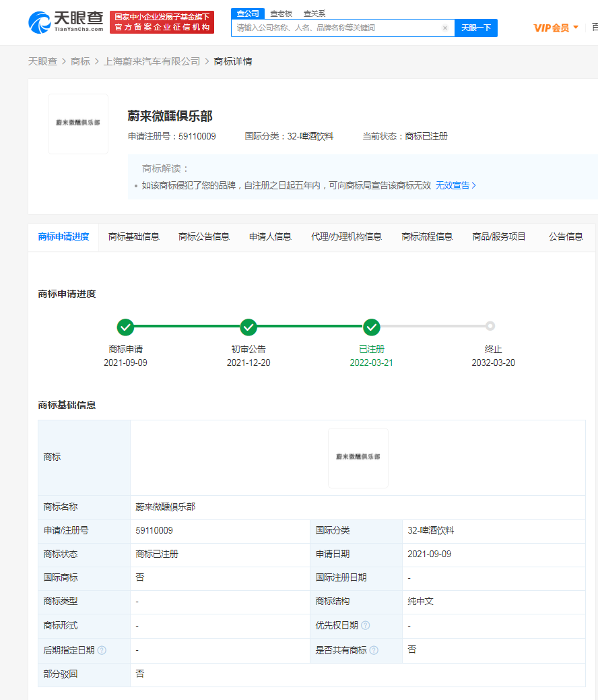Click the gray 终止 endpoint on progress bar
The image size is (598, 700).
[x=490, y=326]
